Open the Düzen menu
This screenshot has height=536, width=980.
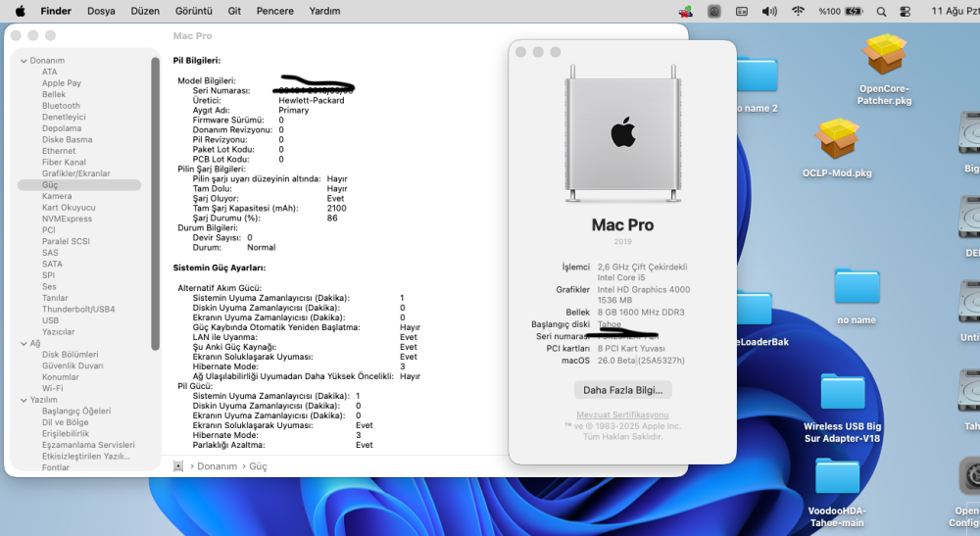145,11
